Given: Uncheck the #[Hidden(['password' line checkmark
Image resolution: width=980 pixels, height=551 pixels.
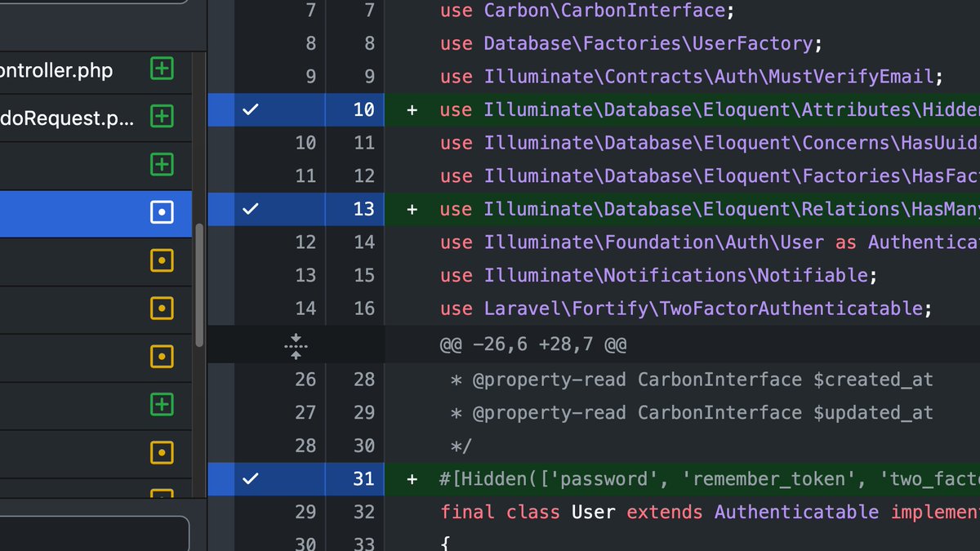Looking at the screenshot, I should pyautogui.click(x=250, y=478).
